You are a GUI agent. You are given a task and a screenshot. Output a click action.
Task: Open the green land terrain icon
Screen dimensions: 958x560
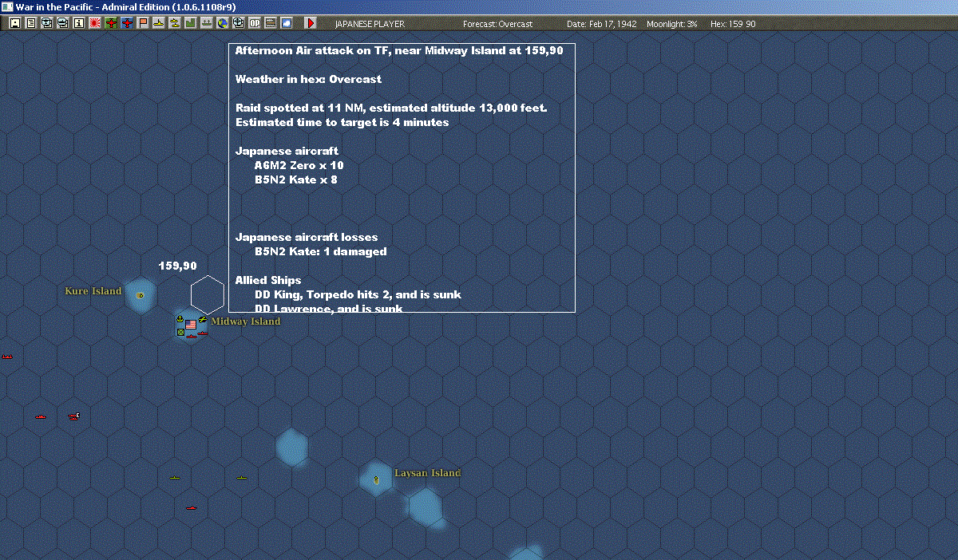[x=191, y=23]
